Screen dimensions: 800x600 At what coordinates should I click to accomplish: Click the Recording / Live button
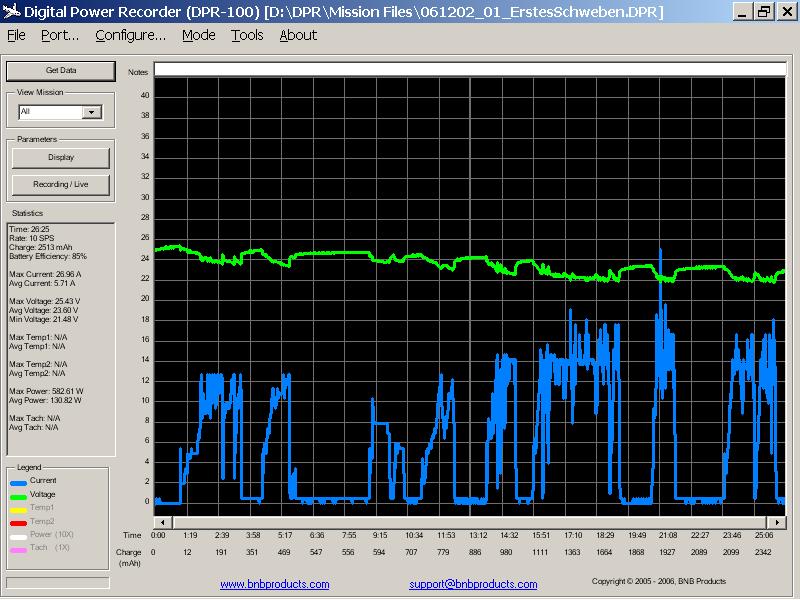tap(61, 185)
